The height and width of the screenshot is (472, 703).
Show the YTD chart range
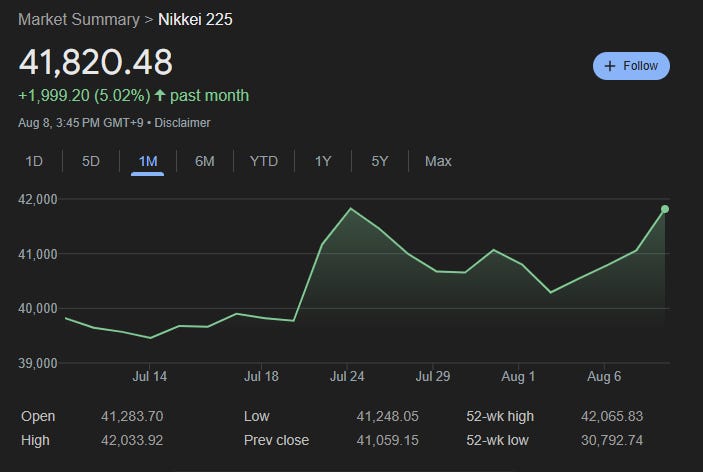(x=264, y=161)
